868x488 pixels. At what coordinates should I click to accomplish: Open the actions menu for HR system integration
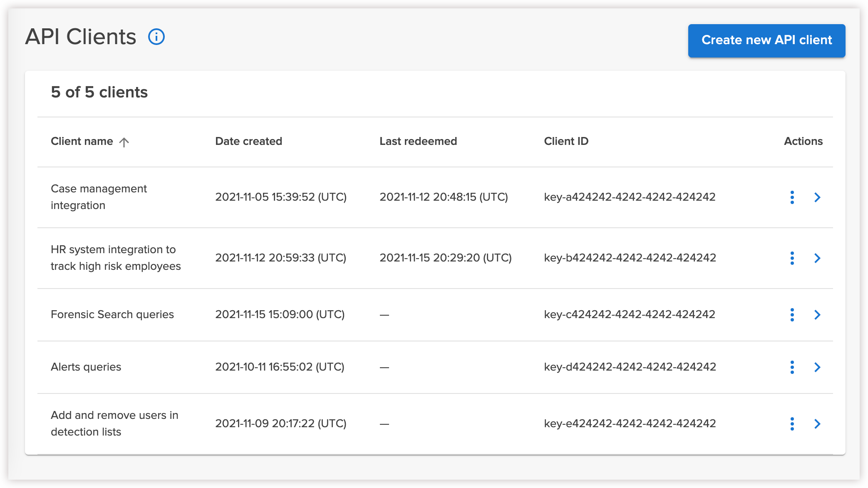pos(792,258)
